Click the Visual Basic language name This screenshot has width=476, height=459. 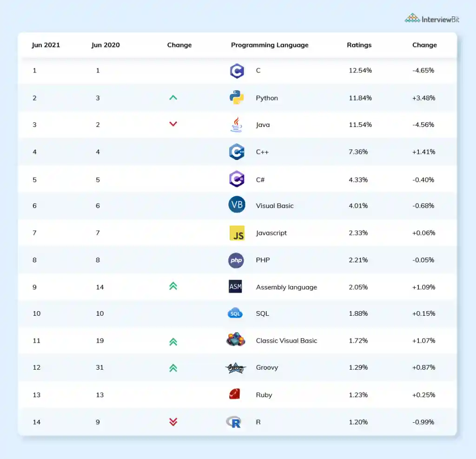(x=275, y=206)
